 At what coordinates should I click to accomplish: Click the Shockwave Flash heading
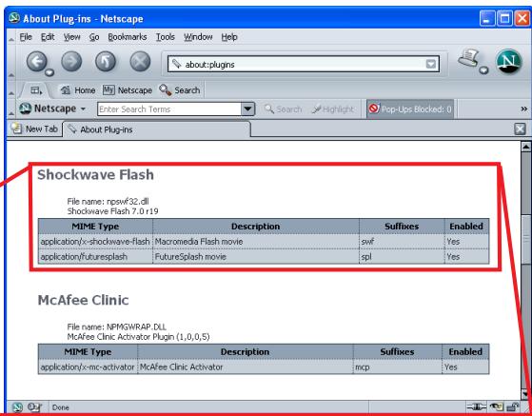[x=96, y=175]
